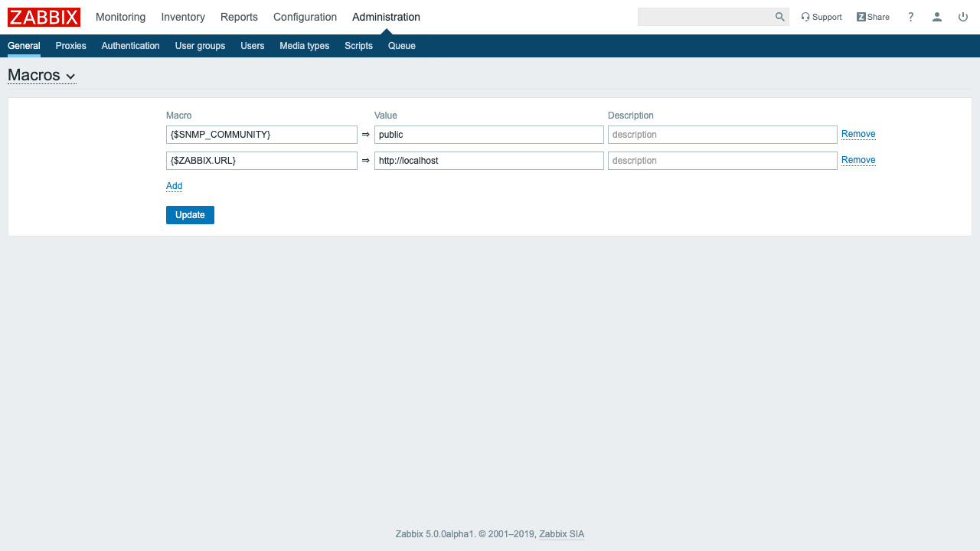Click the description field for {$ZABBIX.URL}
980x551 pixels.
tap(722, 161)
